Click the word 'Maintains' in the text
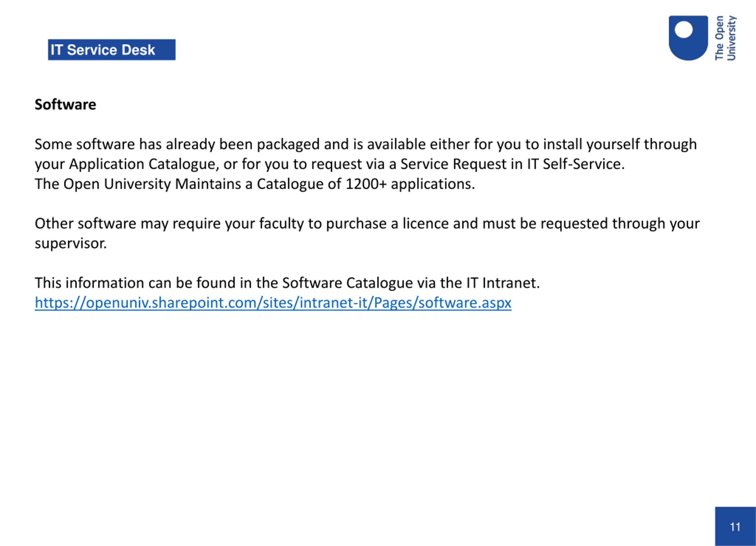This screenshot has height=546, width=756. coord(208,184)
